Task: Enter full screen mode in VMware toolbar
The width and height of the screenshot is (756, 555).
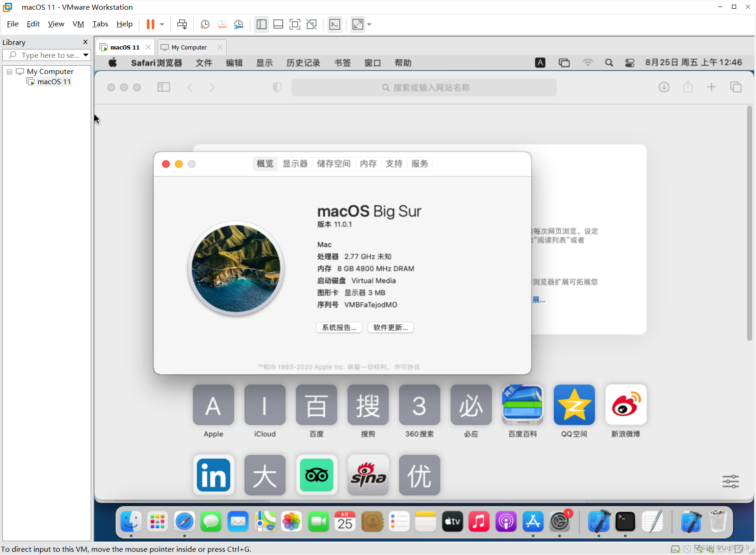Action: [295, 24]
